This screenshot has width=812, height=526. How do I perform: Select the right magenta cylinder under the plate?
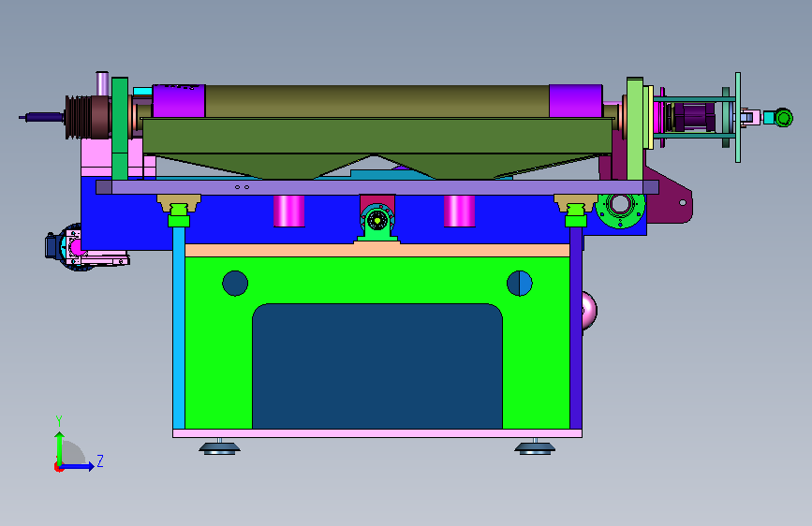[459, 212]
